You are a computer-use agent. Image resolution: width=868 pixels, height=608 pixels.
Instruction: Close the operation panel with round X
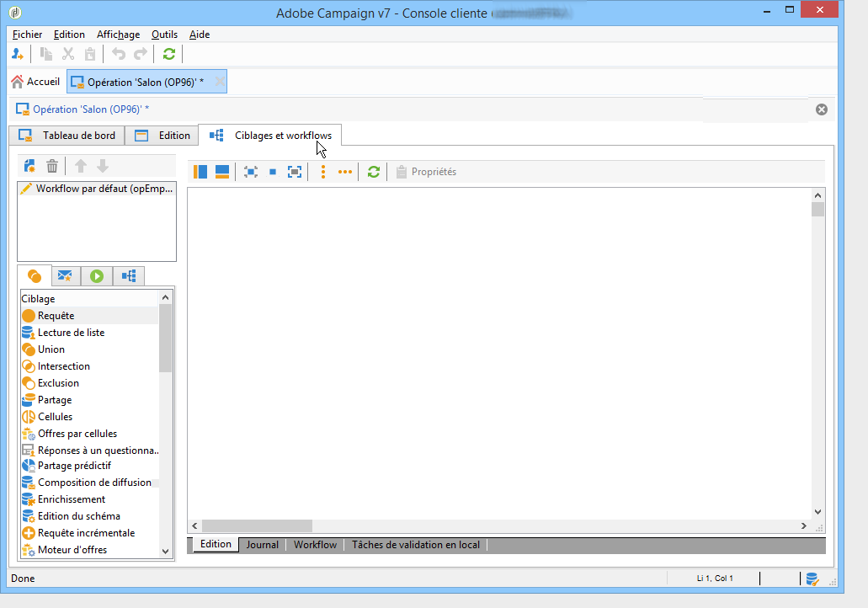822,109
